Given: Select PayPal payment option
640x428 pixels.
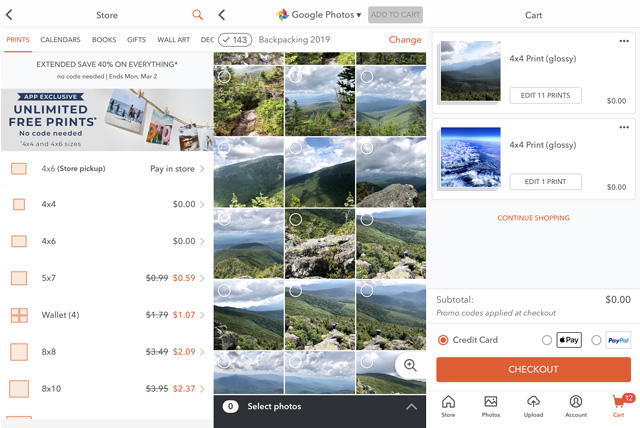Looking at the screenshot, I should (596, 340).
